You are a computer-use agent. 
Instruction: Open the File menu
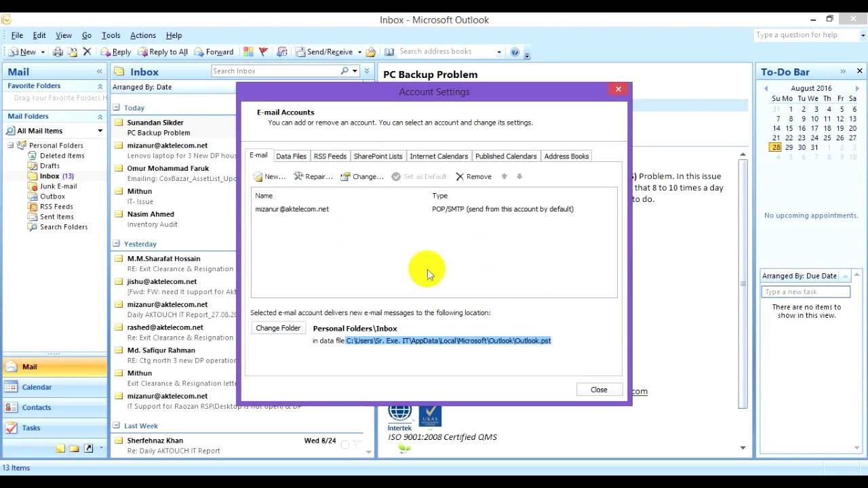(17, 35)
